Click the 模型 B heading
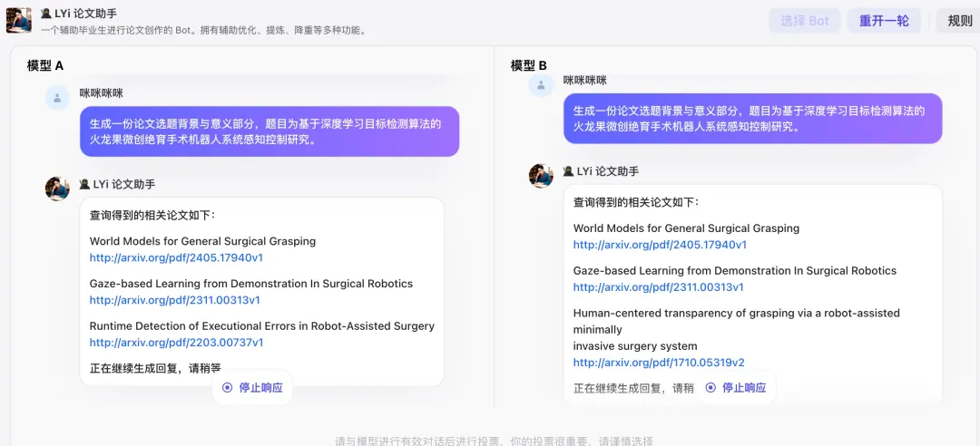 [x=529, y=65]
